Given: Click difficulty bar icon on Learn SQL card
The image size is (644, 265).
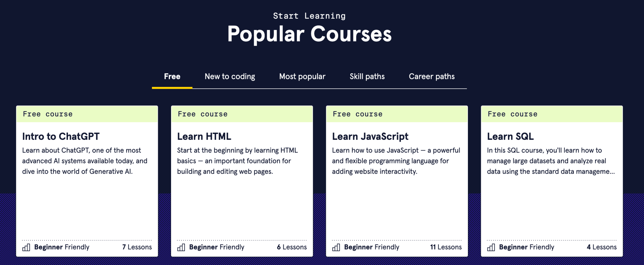Looking at the screenshot, I should coord(491,247).
